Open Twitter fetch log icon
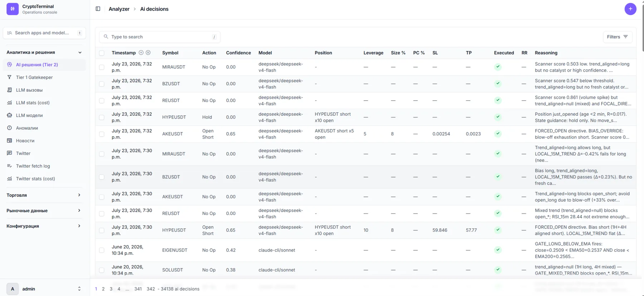644x296 pixels. pos(10,166)
